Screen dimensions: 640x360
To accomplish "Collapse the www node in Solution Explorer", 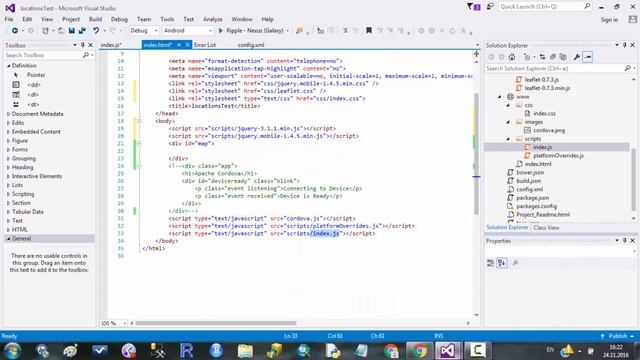I will [x=500, y=97].
